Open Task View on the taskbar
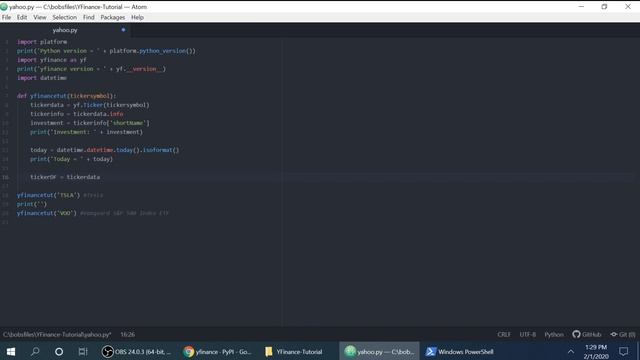The height and width of the screenshot is (360, 640). (x=83, y=351)
